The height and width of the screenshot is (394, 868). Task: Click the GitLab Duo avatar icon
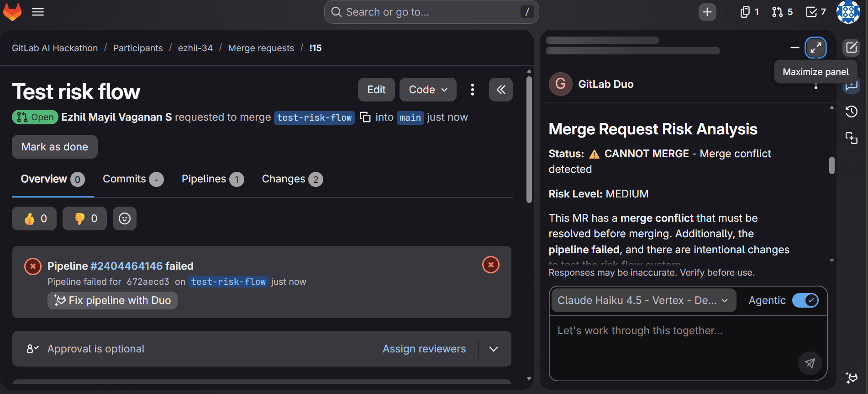(561, 84)
